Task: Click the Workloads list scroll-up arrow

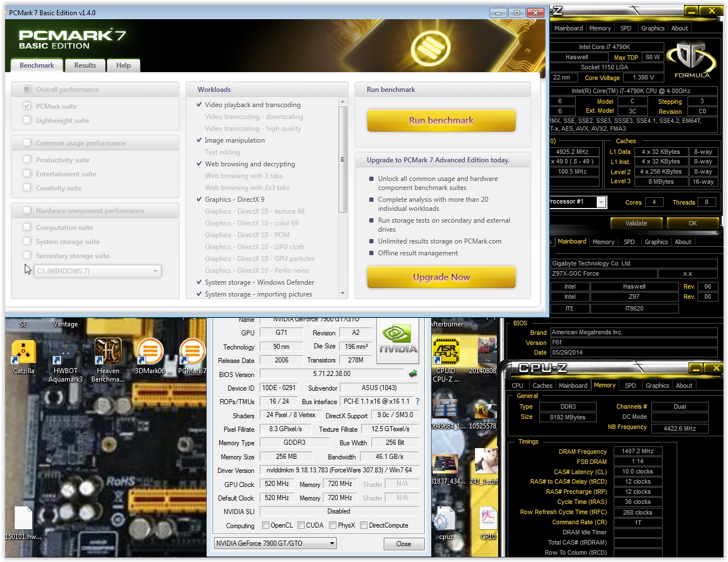Action: point(343,102)
